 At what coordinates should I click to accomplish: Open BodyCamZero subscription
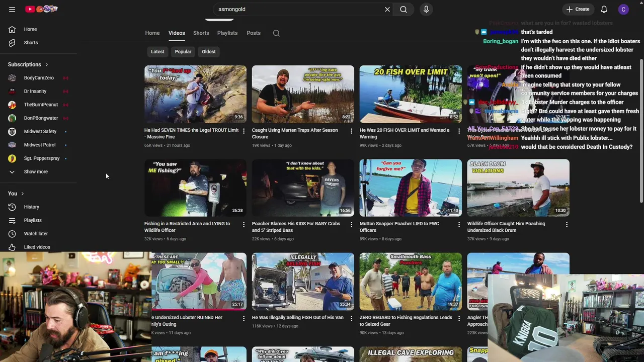pos(39,78)
